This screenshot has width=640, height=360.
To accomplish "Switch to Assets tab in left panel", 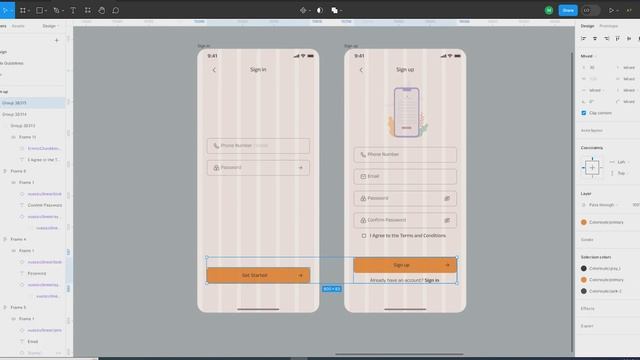I will (x=18, y=26).
